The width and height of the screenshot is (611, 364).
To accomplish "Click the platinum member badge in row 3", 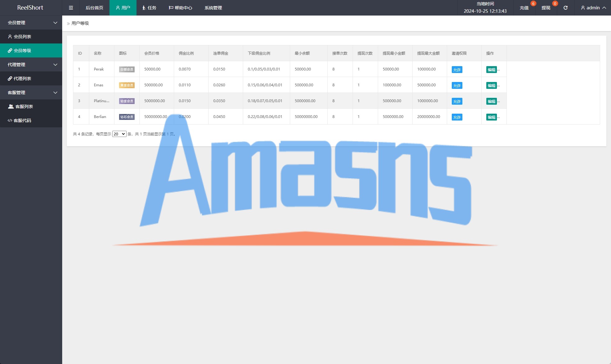I will 127,101.
